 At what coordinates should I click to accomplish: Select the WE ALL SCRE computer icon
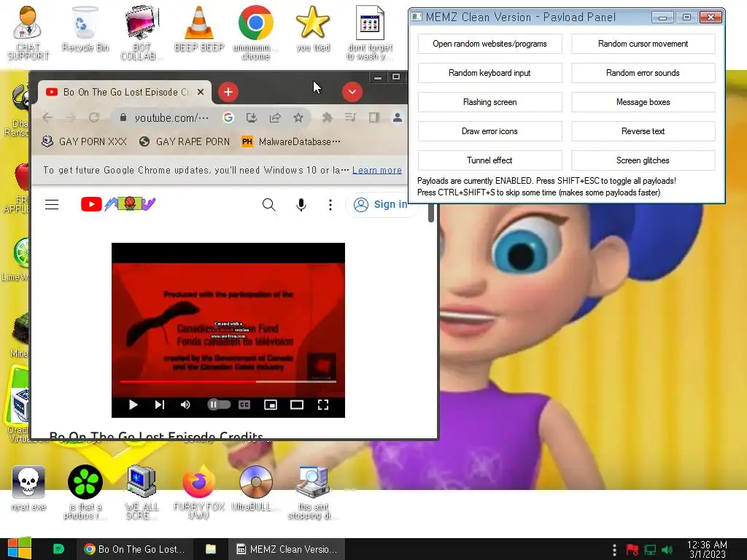(142, 492)
